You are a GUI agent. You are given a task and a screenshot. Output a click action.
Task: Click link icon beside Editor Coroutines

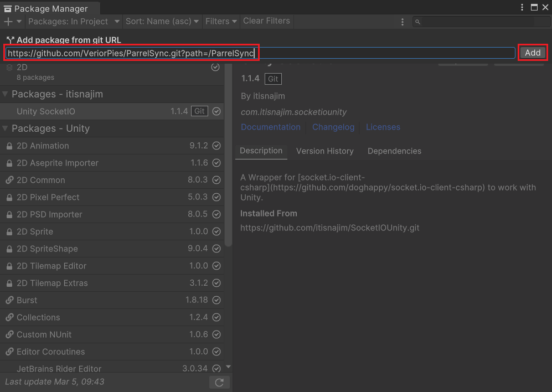pyautogui.click(x=9, y=352)
